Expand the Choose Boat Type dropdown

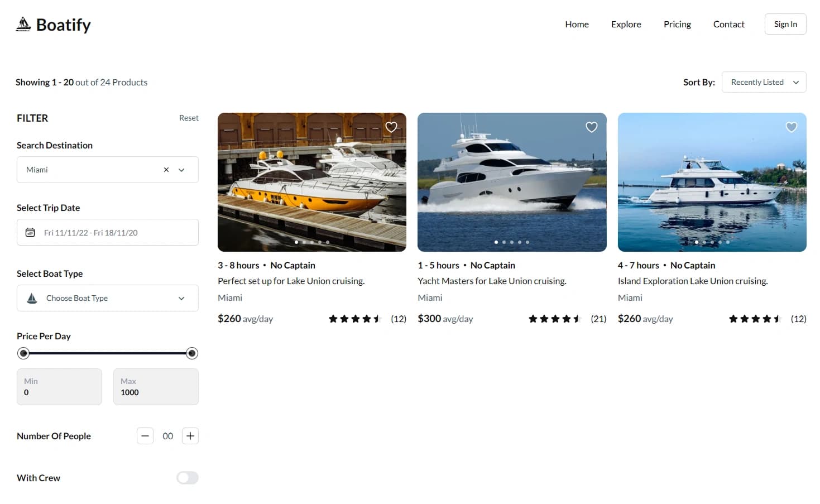pos(181,297)
